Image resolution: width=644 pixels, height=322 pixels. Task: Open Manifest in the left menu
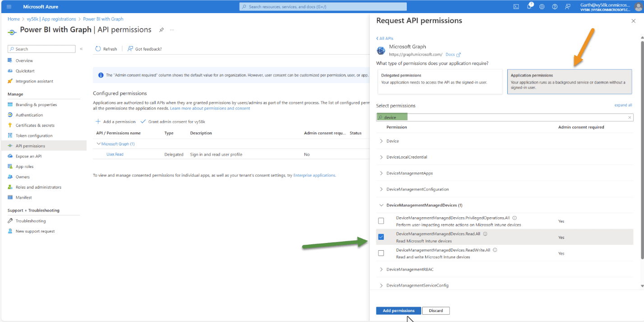coord(23,197)
